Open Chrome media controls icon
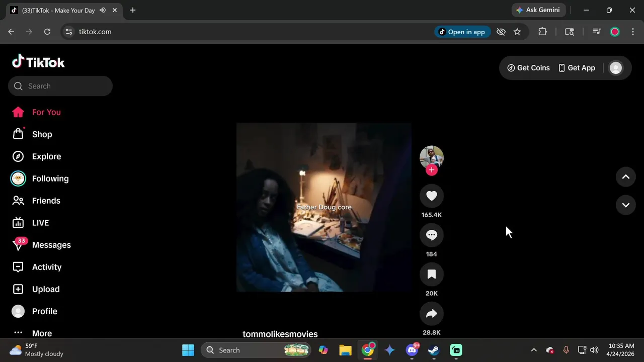This screenshot has height=362, width=644. click(597, 32)
